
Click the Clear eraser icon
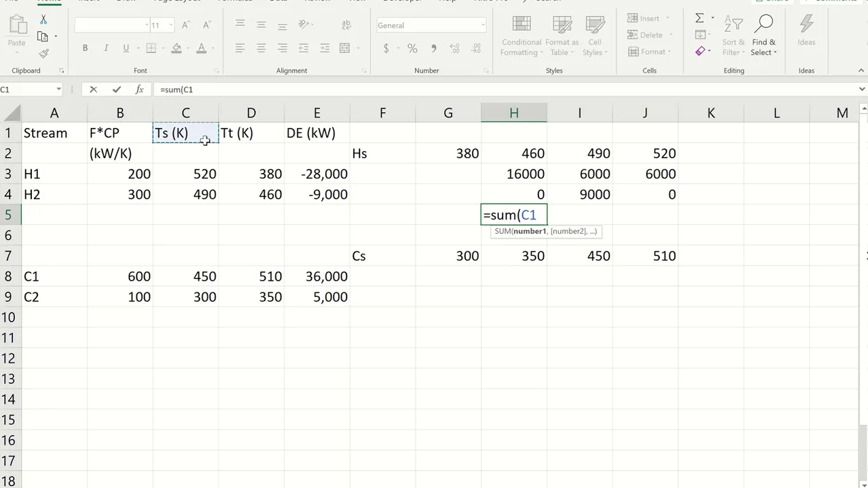coord(700,51)
